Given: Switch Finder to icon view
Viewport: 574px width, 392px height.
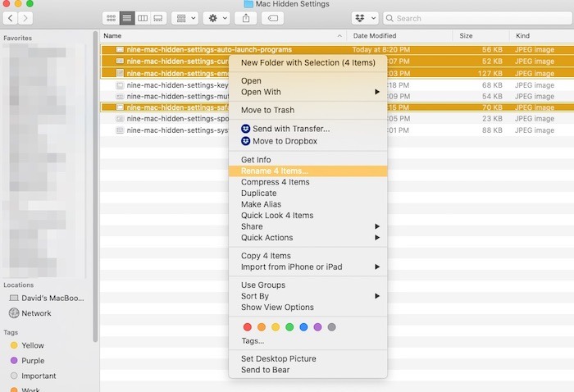Looking at the screenshot, I should tap(111, 18).
